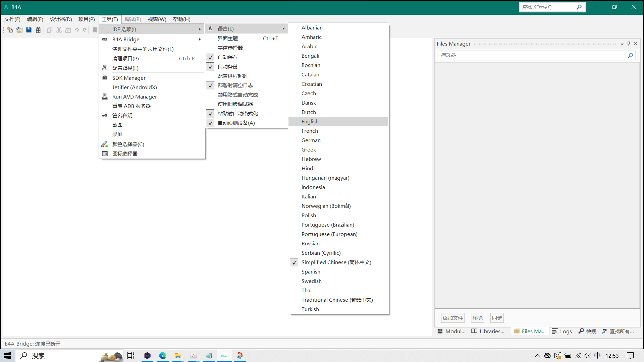The image size is (644, 362).
Task: Click the Windows Start button
Action: tap(7, 356)
